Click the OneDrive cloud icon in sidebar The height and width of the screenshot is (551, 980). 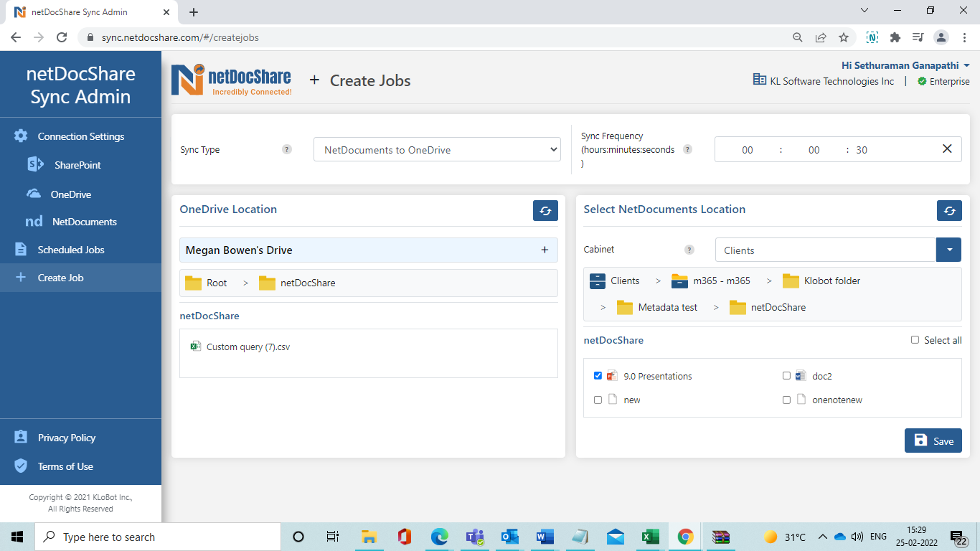34,194
